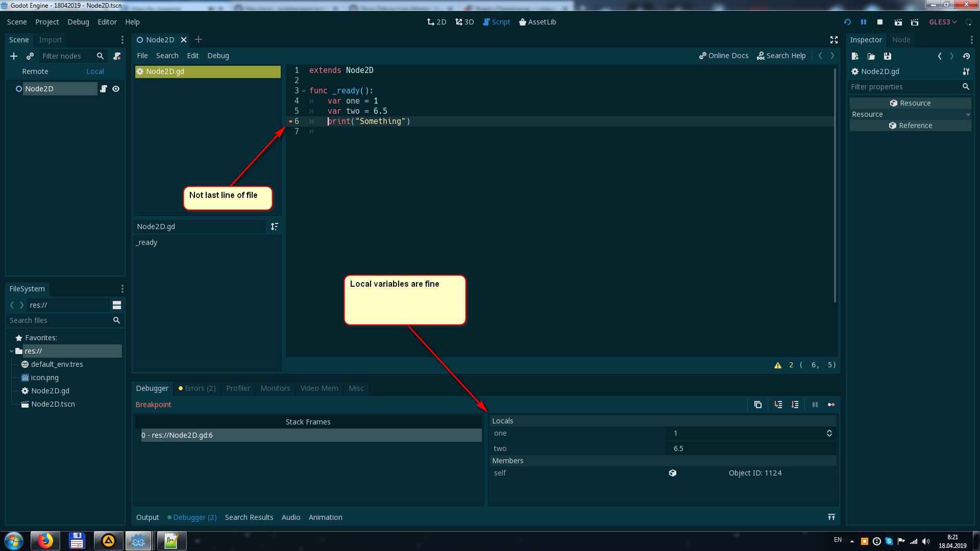Click the Copy Error icon in debugger toolbar
Image resolution: width=980 pixels, height=551 pixels.
(758, 405)
